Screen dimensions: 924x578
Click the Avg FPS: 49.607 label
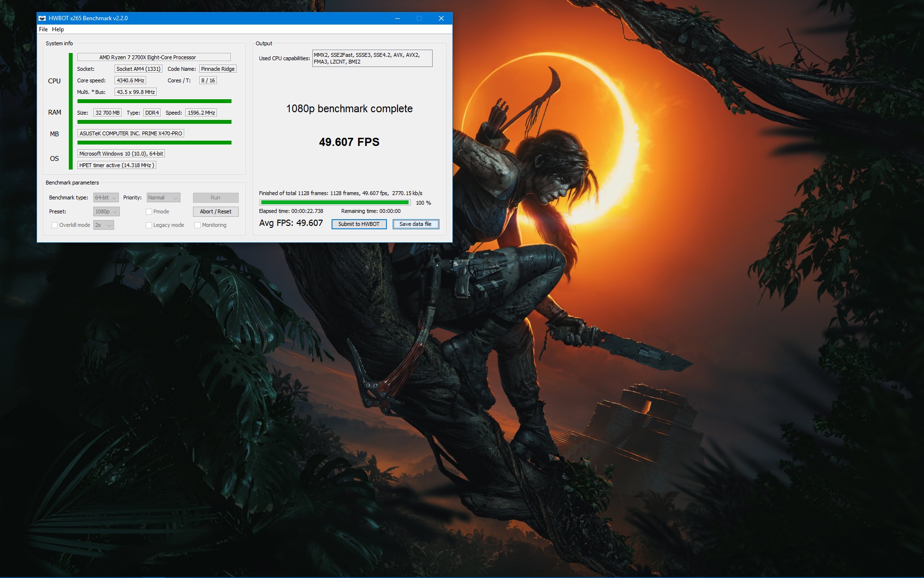tap(291, 223)
